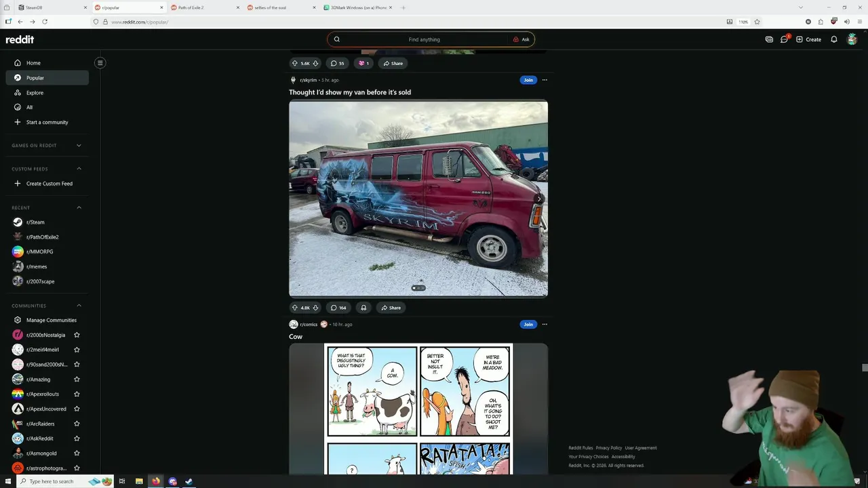Image resolution: width=868 pixels, height=488 pixels.
Task: Open Explore in the sidebar
Action: click(x=47, y=93)
